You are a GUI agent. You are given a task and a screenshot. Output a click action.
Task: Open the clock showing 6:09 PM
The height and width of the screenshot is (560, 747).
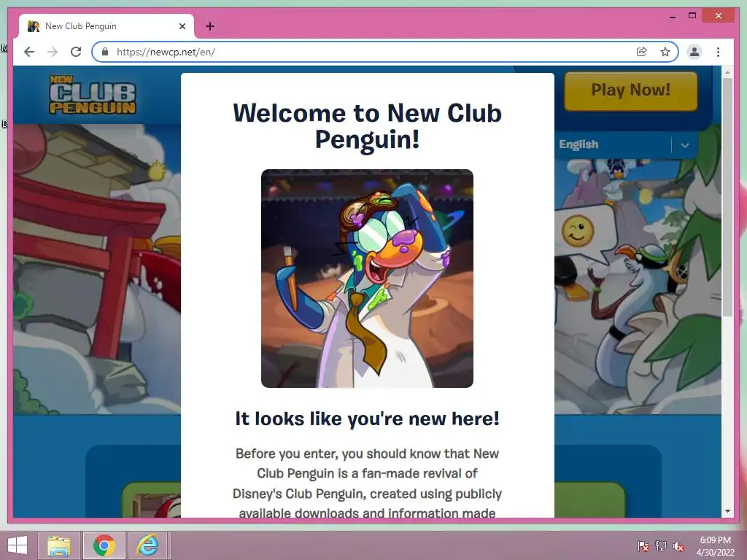click(715, 546)
